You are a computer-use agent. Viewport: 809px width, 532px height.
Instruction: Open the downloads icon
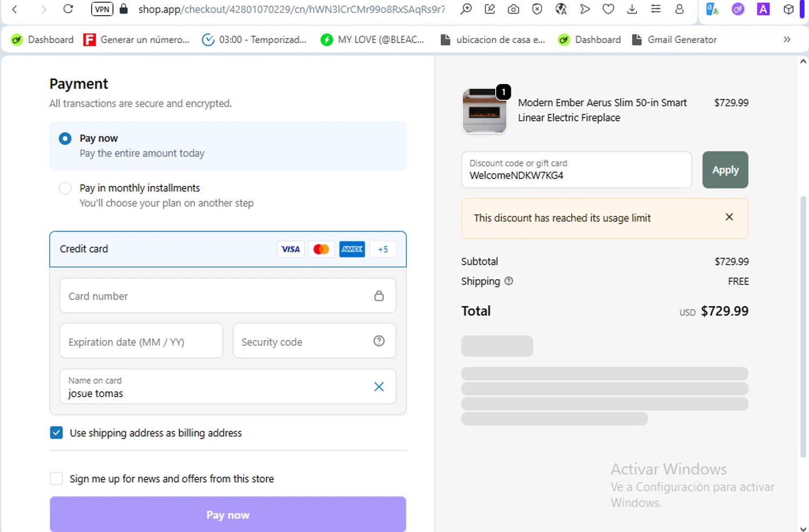tap(632, 9)
